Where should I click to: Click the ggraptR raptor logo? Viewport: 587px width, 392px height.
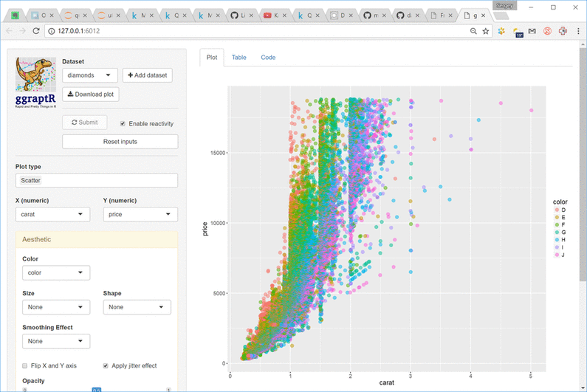35,75
